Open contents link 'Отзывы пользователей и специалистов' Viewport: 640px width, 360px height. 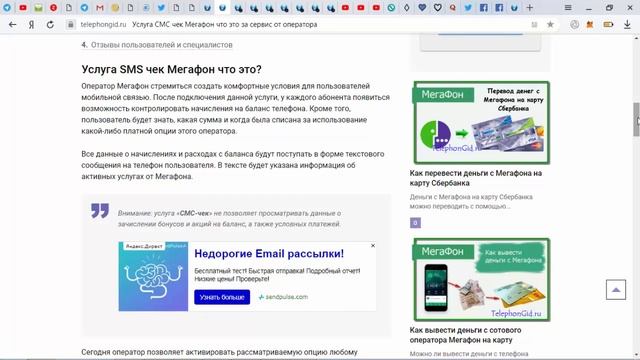pos(162,45)
